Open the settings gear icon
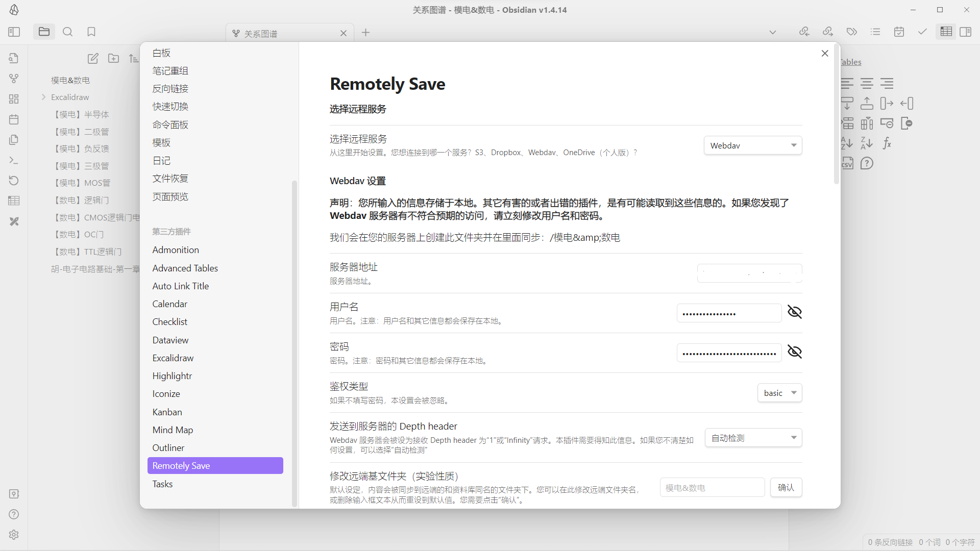Viewport: 980px width, 551px height. [14, 535]
